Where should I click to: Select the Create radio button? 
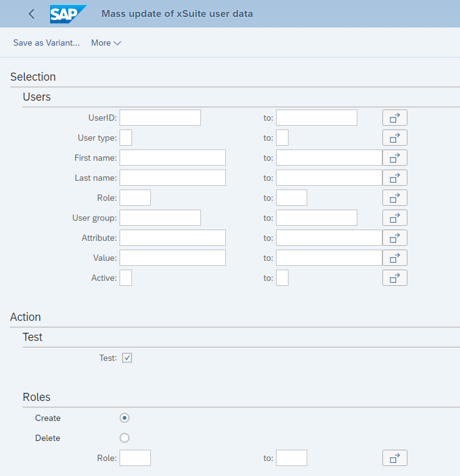tap(125, 418)
